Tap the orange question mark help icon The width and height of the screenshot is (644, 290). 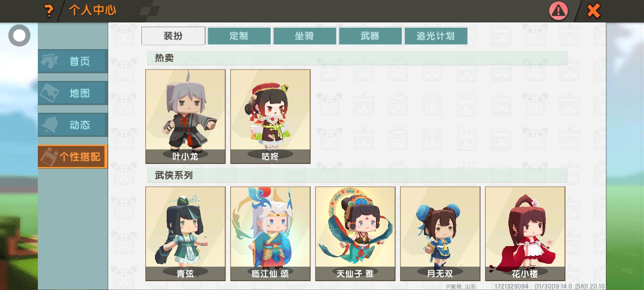[49, 10]
